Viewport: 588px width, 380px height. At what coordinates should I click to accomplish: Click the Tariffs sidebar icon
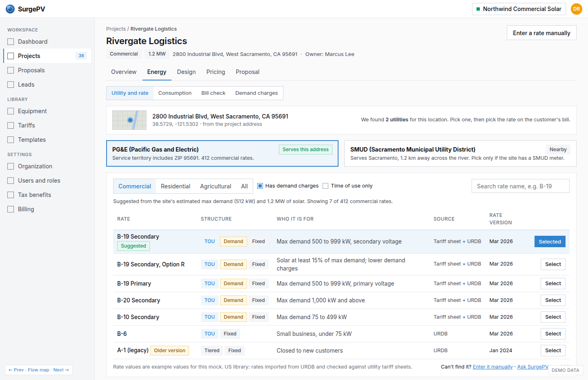[x=11, y=125]
